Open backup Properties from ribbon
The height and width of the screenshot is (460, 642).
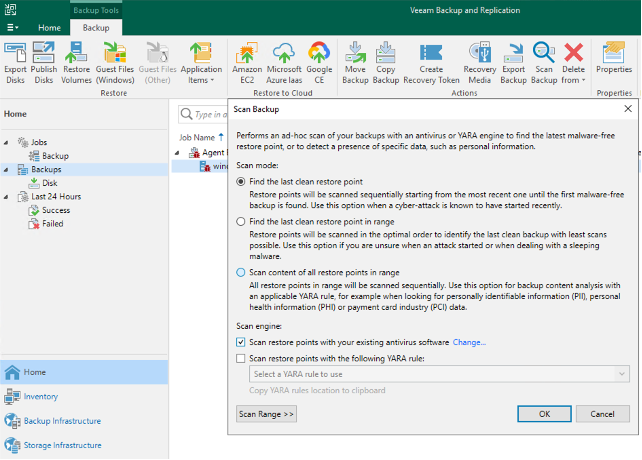[614, 58]
